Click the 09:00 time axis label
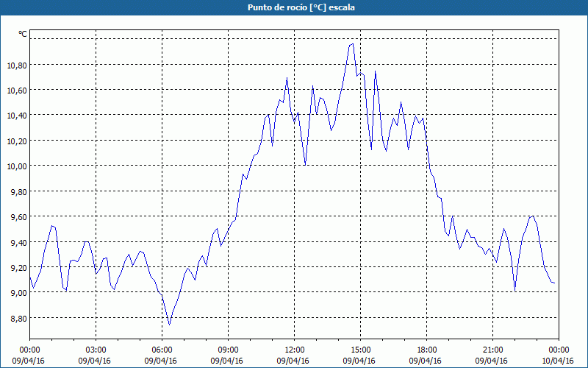The width and height of the screenshot is (588, 368). click(x=228, y=350)
